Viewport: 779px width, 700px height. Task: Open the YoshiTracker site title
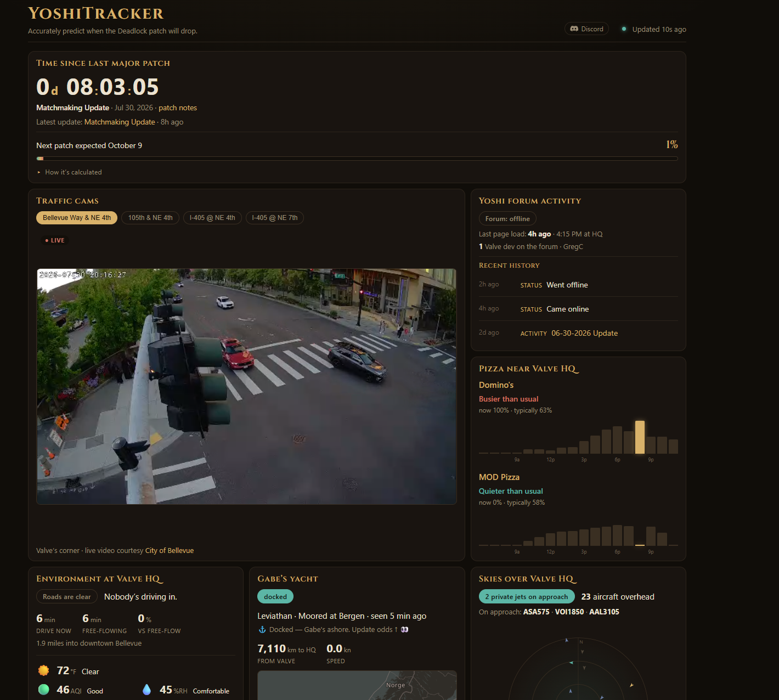(96, 14)
